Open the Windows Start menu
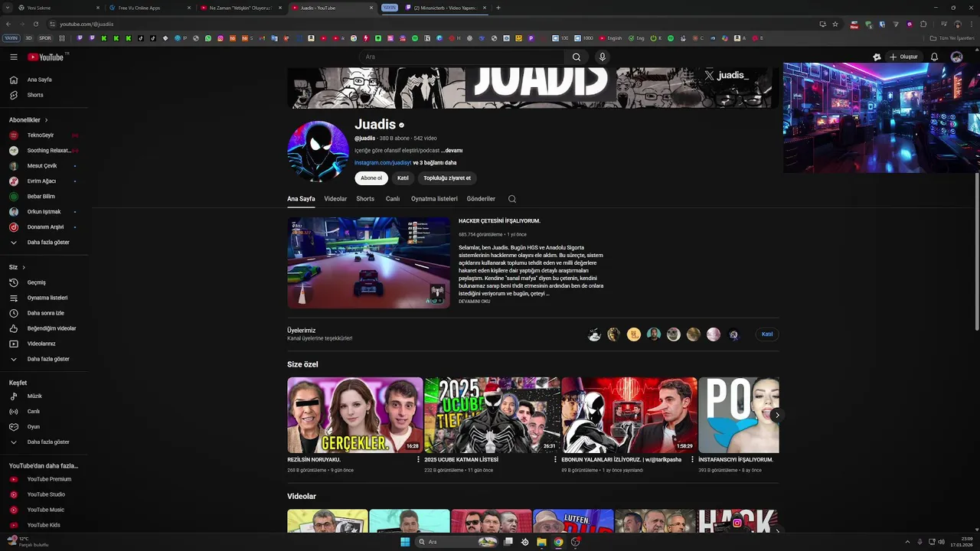 click(x=405, y=542)
